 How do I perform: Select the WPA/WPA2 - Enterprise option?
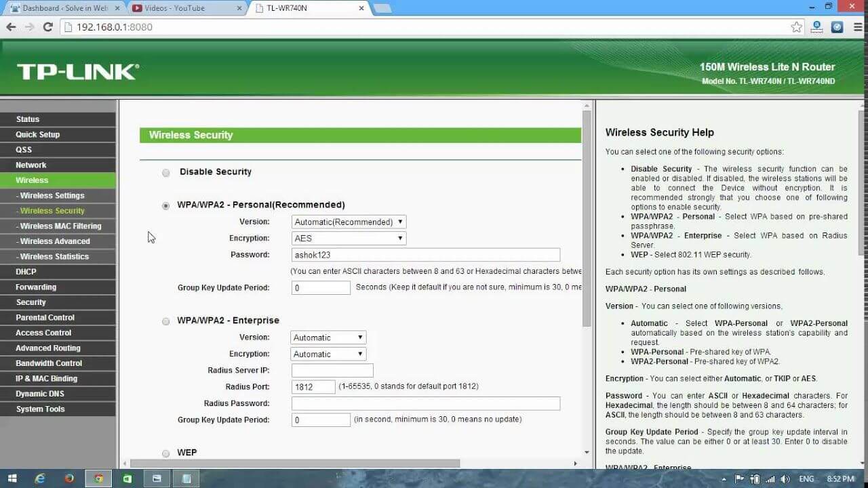[x=165, y=321]
